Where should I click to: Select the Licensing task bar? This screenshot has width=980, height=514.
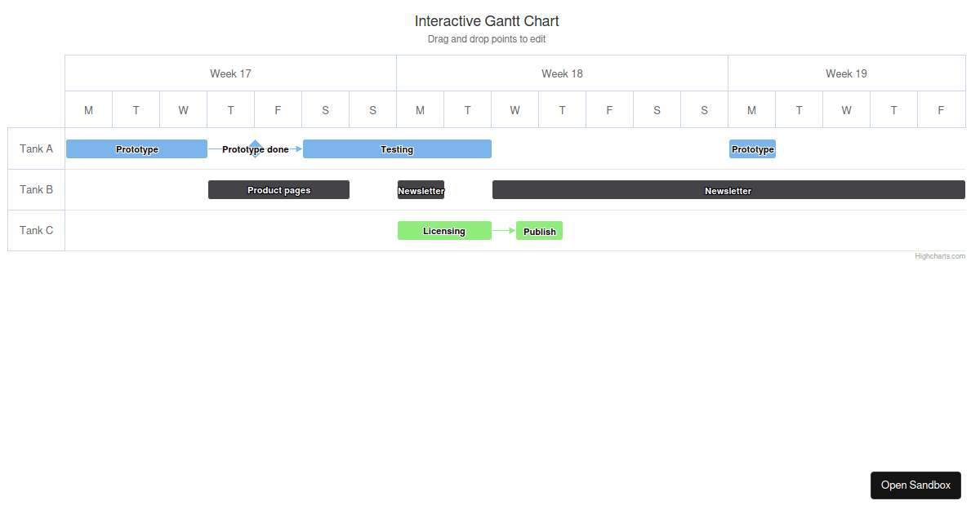point(444,230)
